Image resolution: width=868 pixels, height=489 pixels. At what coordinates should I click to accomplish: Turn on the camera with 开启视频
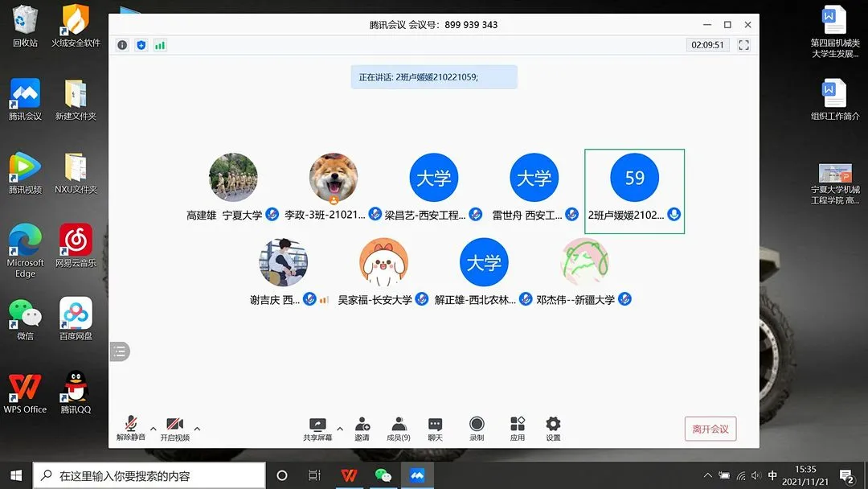tap(174, 429)
